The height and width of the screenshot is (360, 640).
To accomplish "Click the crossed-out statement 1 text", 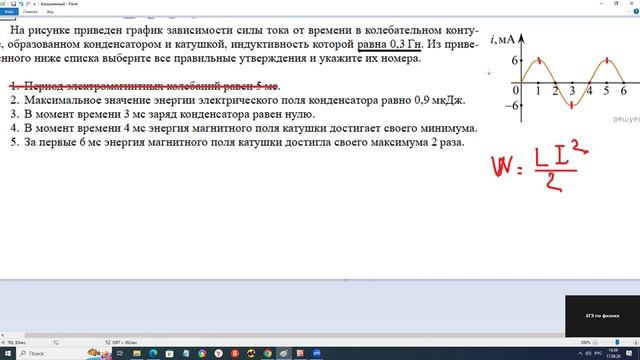I will (145, 86).
